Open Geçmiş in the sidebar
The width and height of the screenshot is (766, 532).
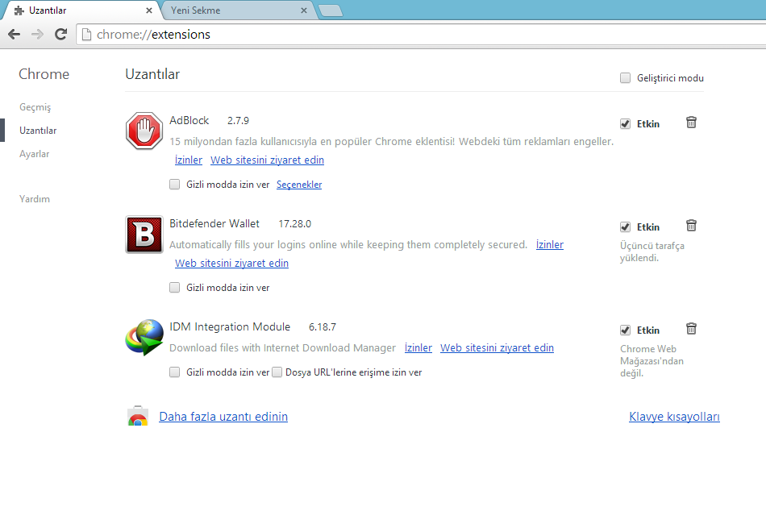click(35, 107)
